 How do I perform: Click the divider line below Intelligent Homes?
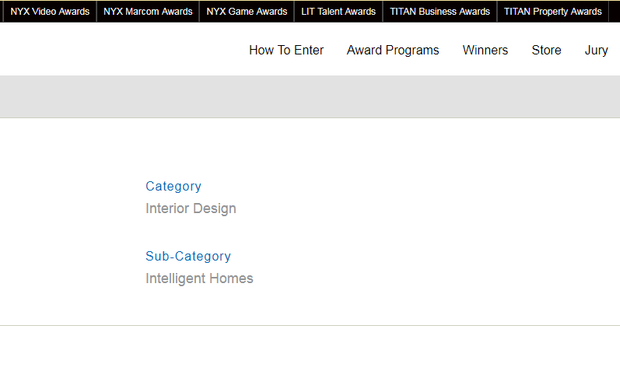[310, 325]
